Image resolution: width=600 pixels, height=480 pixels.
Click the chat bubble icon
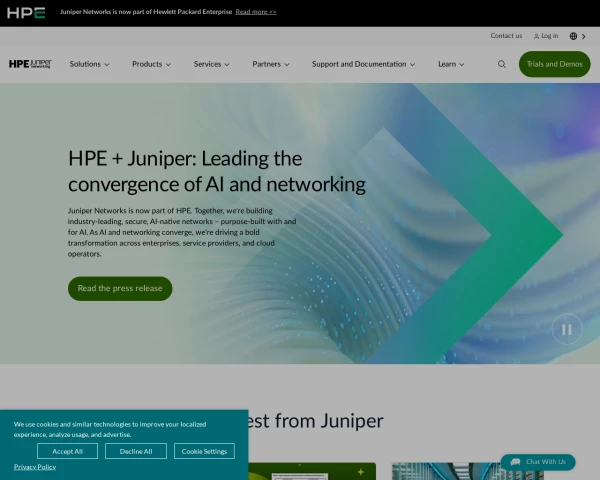(515, 462)
